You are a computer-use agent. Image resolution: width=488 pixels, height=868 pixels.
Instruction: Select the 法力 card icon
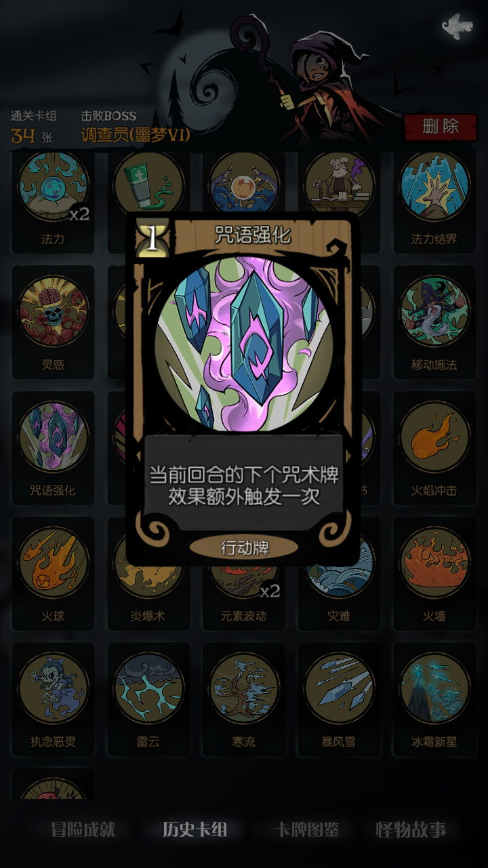(x=53, y=186)
